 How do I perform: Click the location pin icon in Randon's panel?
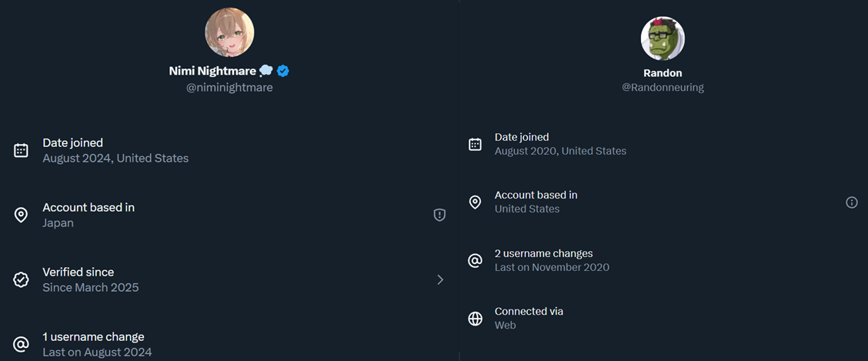pyautogui.click(x=476, y=202)
